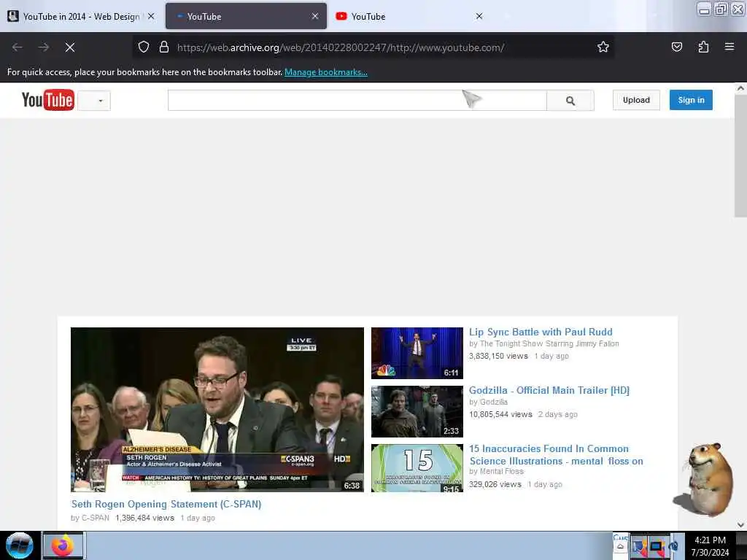Screen dimensions: 747x560
Task: Open Lip Sync Battle video thumbnail
Action: click(x=417, y=353)
